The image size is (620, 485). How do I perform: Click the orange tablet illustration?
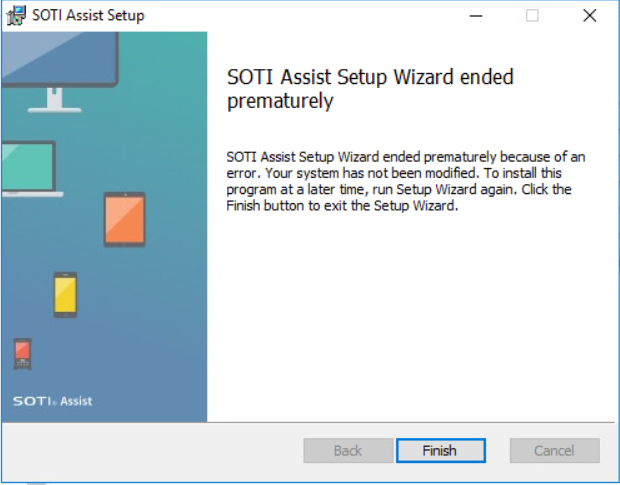[x=125, y=219]
